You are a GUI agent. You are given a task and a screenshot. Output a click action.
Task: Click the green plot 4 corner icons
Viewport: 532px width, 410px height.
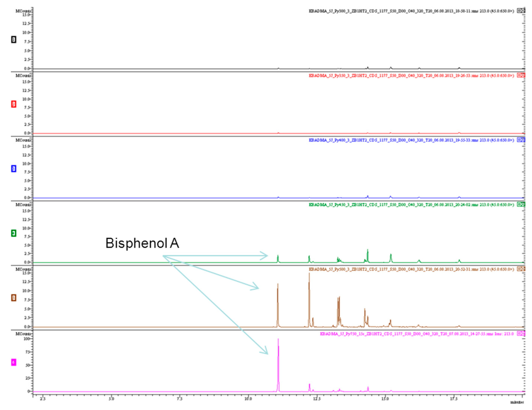point(521,204)
